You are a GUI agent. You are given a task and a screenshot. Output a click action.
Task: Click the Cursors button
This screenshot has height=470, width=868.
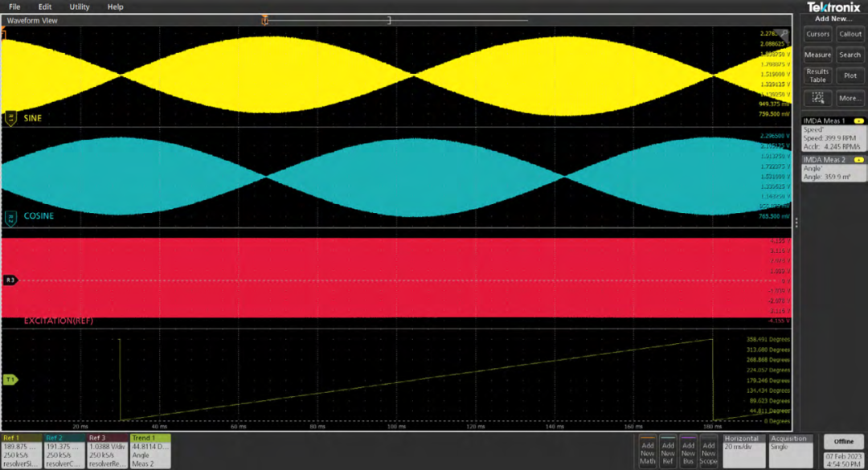(817, 35)
